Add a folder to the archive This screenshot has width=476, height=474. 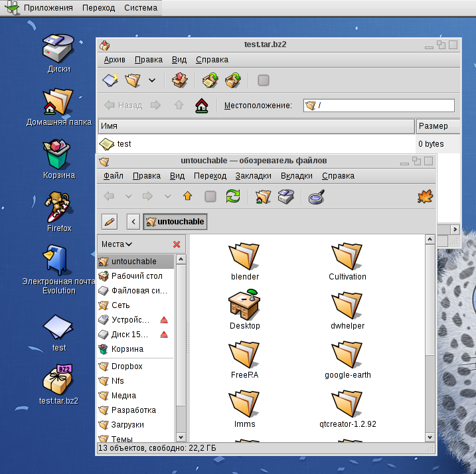coord(233,80)
